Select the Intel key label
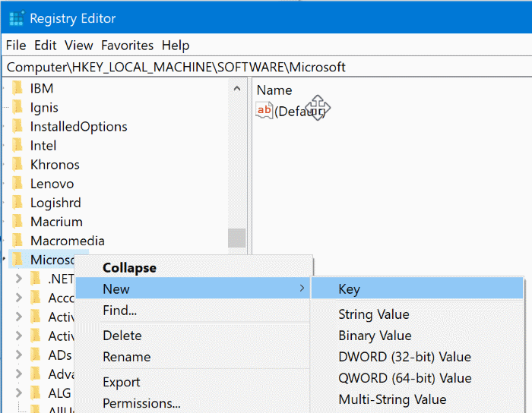 point(43,146)
